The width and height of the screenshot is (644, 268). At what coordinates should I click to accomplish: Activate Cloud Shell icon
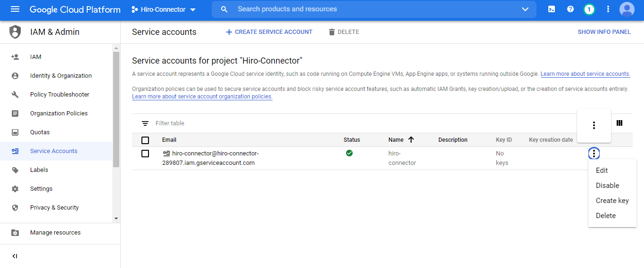tap(552, 9)
